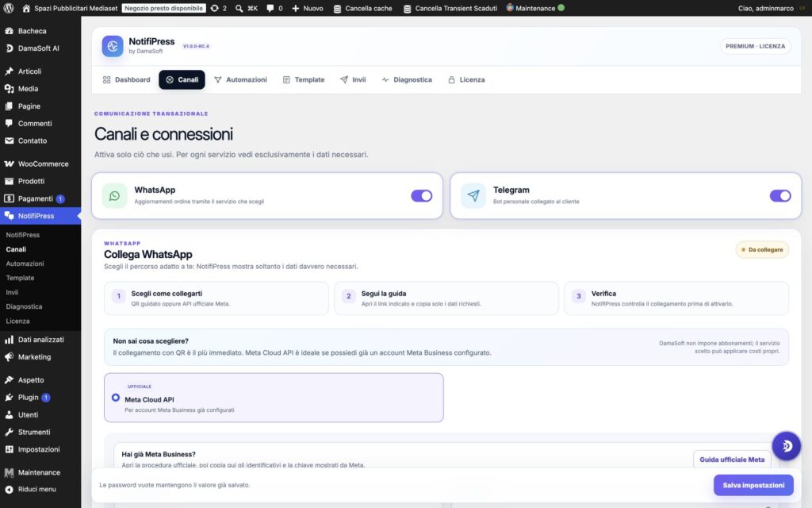812x508 pixels.
Task: Select the Canali tab
Action: click(x=182, y=80)
